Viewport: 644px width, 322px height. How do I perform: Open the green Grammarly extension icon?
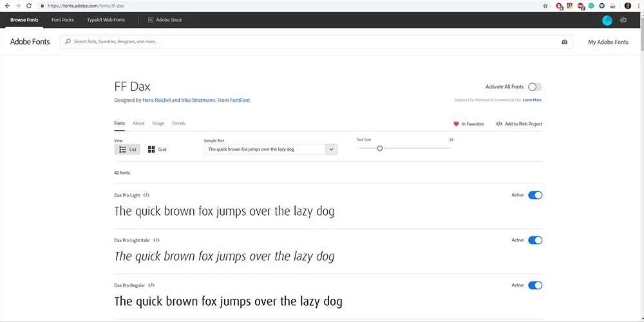[591, 6]
